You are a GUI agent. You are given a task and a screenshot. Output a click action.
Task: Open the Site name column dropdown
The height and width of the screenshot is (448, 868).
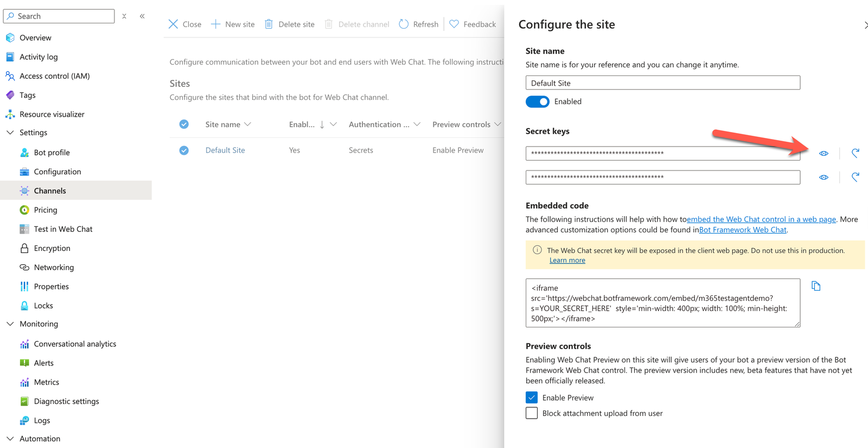pos(247,124)
